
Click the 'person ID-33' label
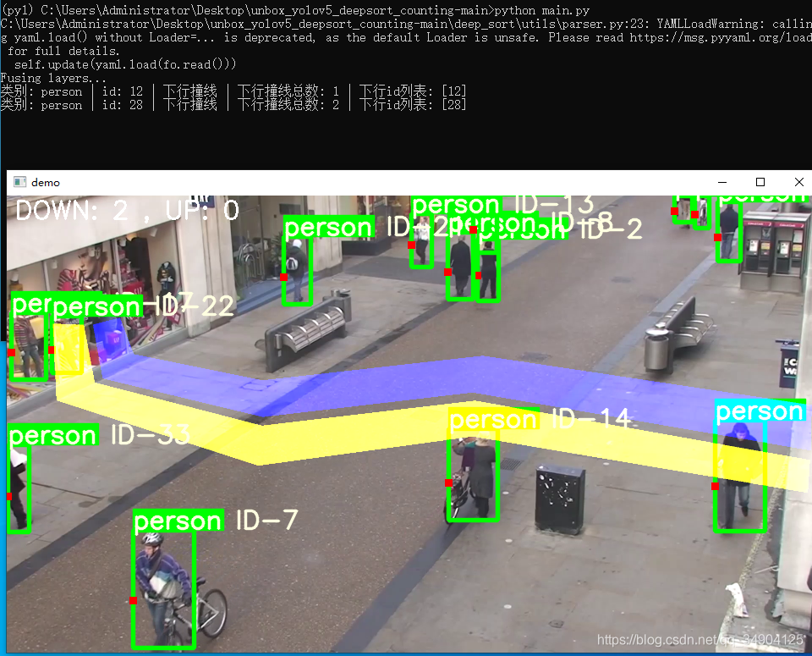pyautogui.click(x=99, y=435)
